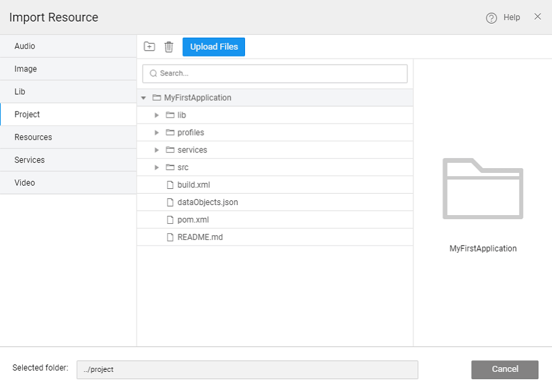
Task: Click the Upload Files button
Action: tap(213, 46)
